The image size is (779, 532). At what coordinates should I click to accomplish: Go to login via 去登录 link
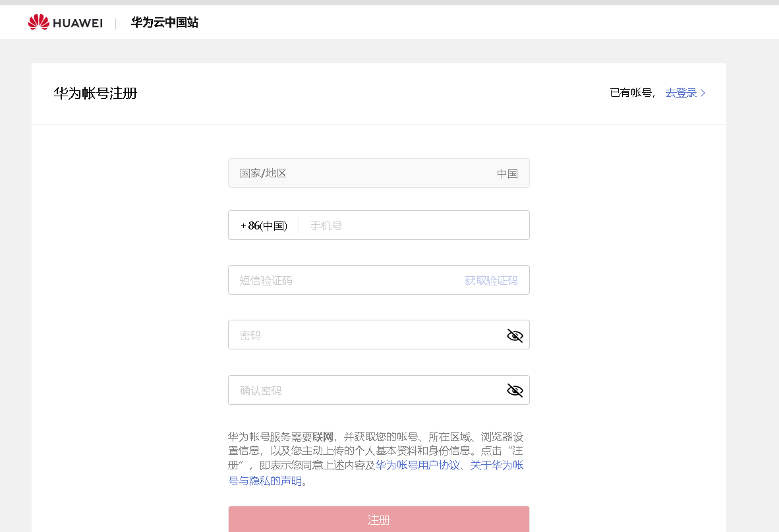click(x=681, y=93)
